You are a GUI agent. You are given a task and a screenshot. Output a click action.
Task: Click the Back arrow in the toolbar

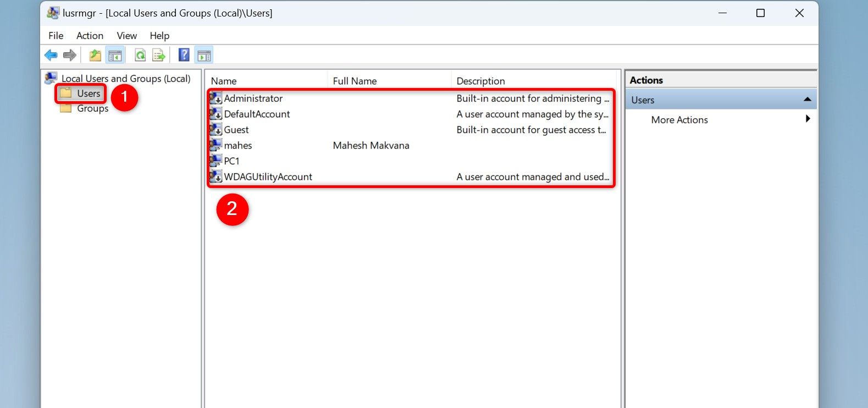point(51,55)
